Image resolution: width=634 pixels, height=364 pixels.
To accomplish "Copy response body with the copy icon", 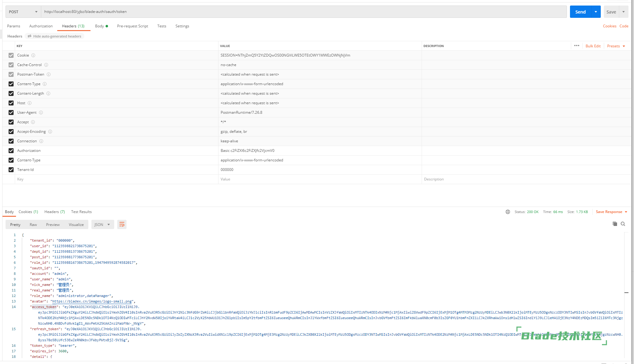I will (615, 224).
